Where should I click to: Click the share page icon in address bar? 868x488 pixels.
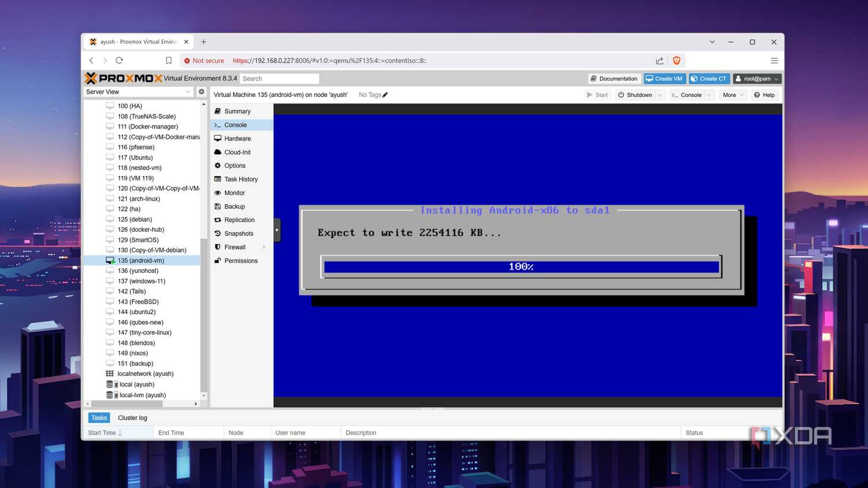[659, 60]
